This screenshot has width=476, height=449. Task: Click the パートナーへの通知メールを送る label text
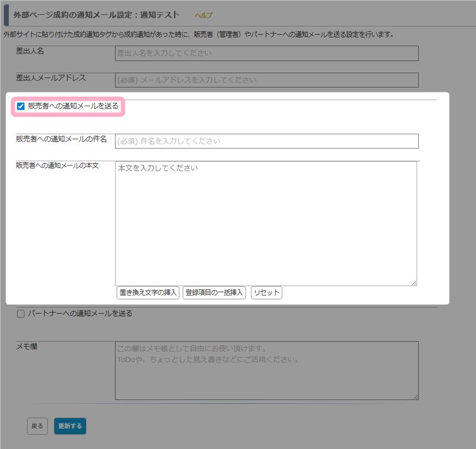(x=81, y=314)
